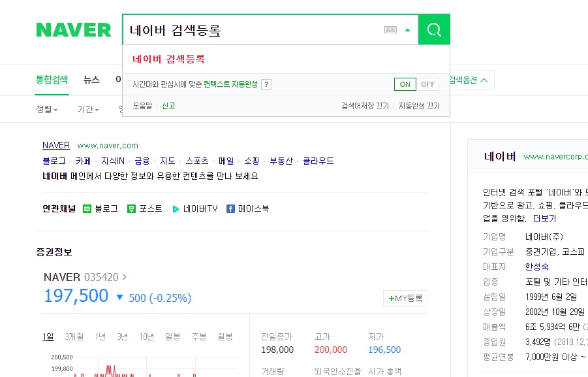The height and width of the screenshot is (377, 588).
Task: Click the context autocomplete help question mark
Action: 266,84
